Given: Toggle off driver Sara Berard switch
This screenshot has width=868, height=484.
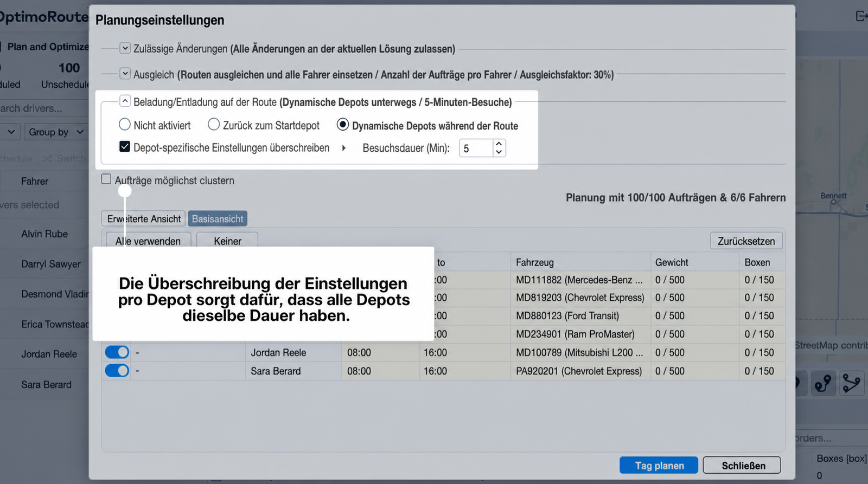Looking at the screenshot, I should [x=117, y=371].
